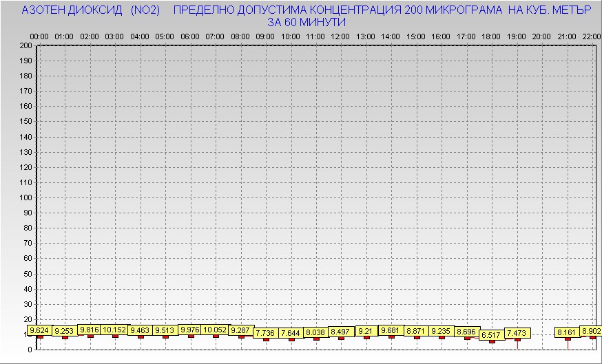
Task: Select the 9.624 data label
Action: tap(41, 330)
